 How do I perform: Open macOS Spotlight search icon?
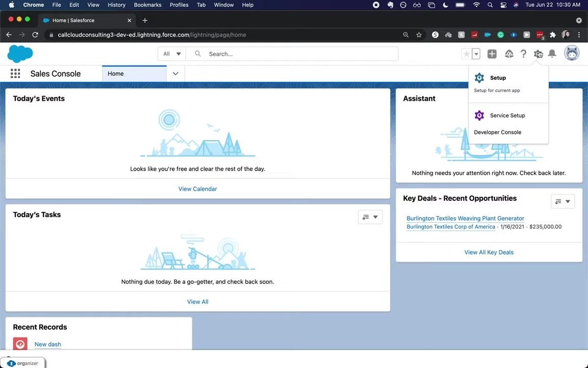click(x=490, y=5)
